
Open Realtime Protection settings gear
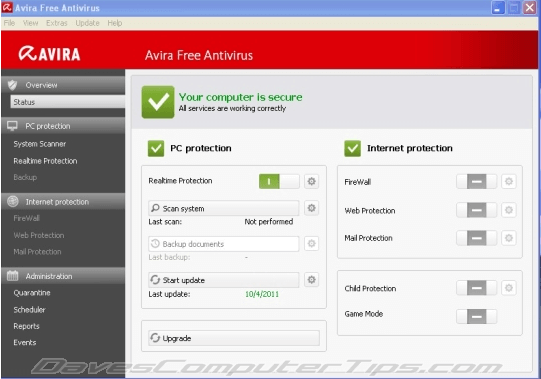coord(311,181)
